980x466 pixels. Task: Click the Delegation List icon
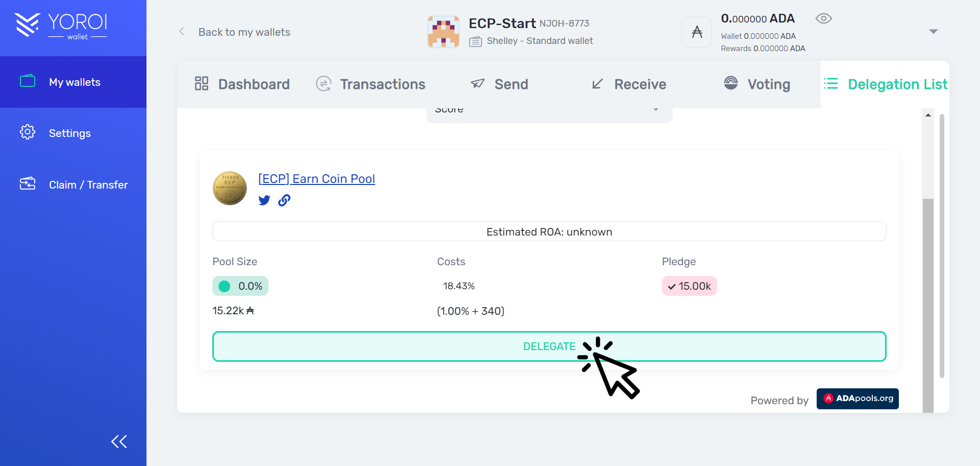(830, 83)
